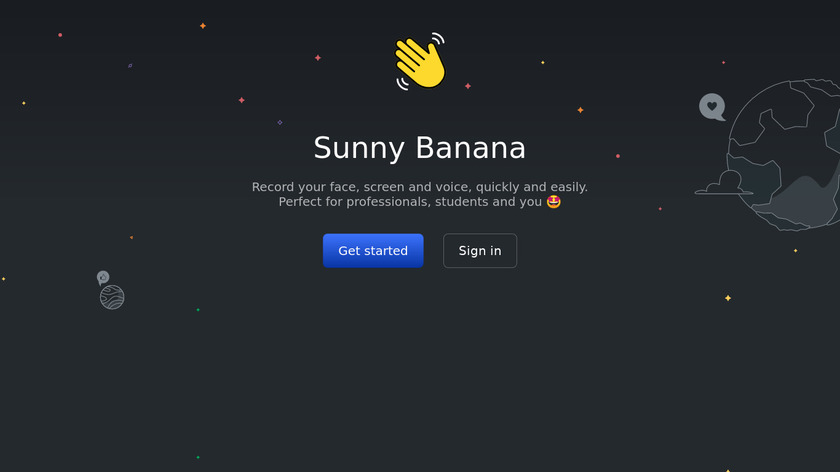Click the orange sparkle nearest the heart bubble
This screenshot has width=840, height=472.
(580, 110)
